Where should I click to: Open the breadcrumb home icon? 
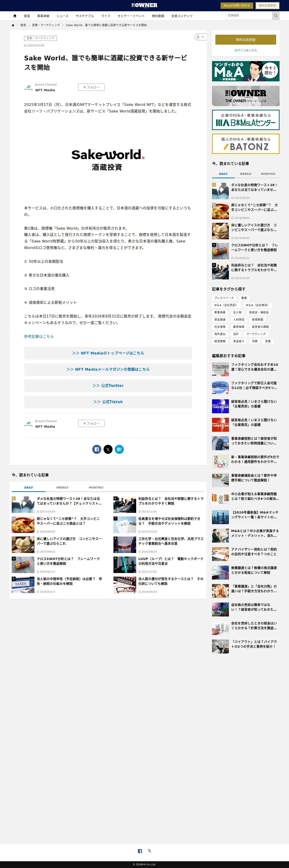point(13,25)
